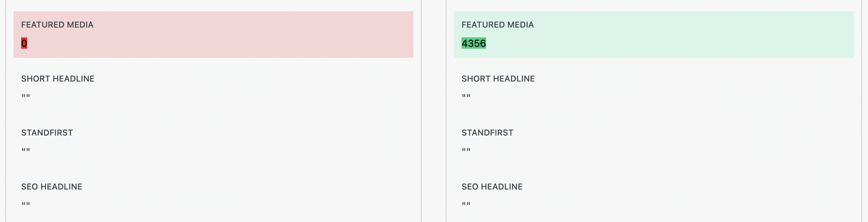Click empty value under left SEO HEADLINE
Screen dimensions: 868x222
tap(26, 204)
